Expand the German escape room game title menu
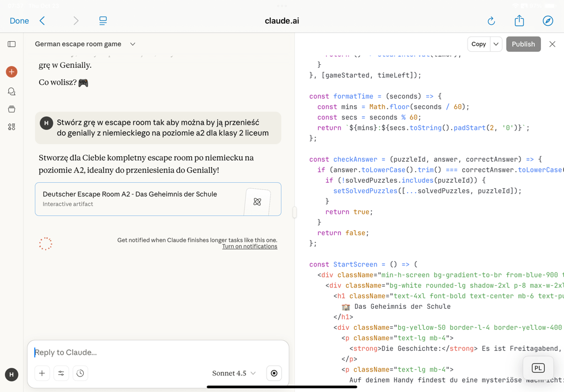 [x=133, y=44]
